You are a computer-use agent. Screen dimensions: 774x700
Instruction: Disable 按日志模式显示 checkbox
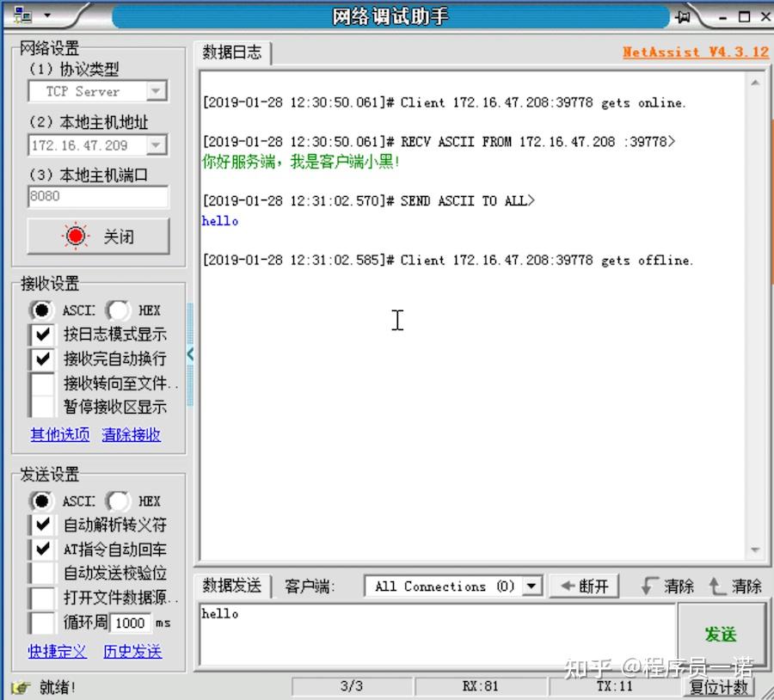[x=42, y=335]
